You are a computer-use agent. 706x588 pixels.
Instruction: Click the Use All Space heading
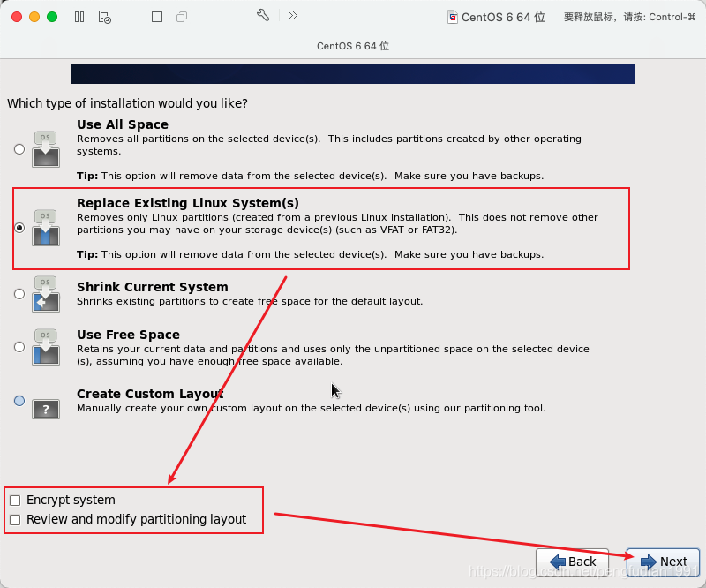[x=123, y=124]
